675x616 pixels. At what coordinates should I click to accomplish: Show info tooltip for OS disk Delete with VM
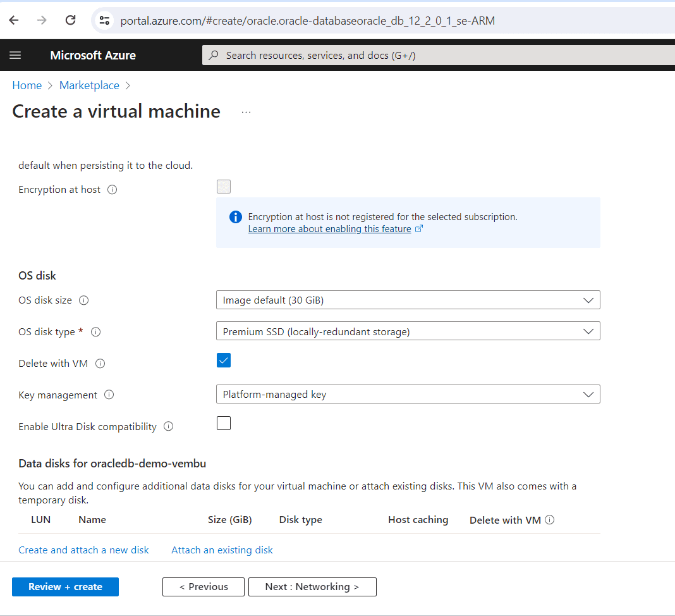[x=100, y=364]
